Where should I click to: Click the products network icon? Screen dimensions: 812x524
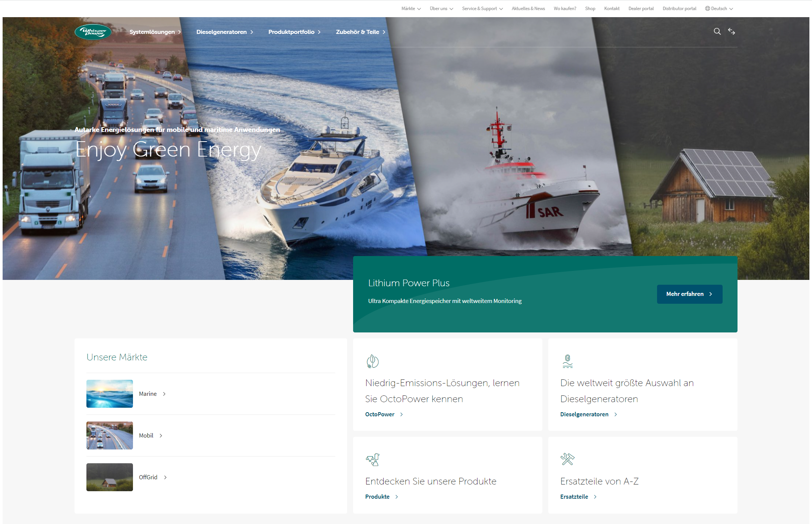click(x=372, y=459)
